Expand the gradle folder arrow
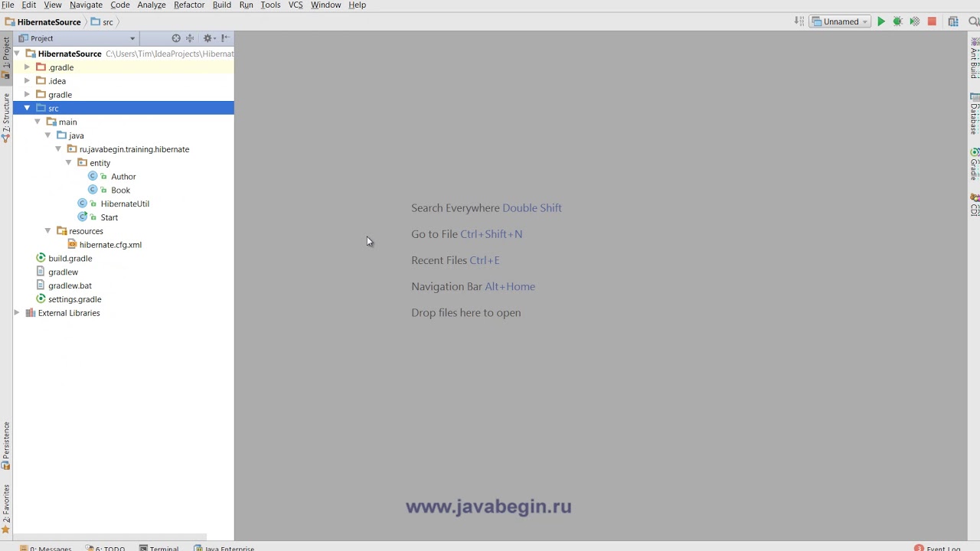 (x=27, y=95)
